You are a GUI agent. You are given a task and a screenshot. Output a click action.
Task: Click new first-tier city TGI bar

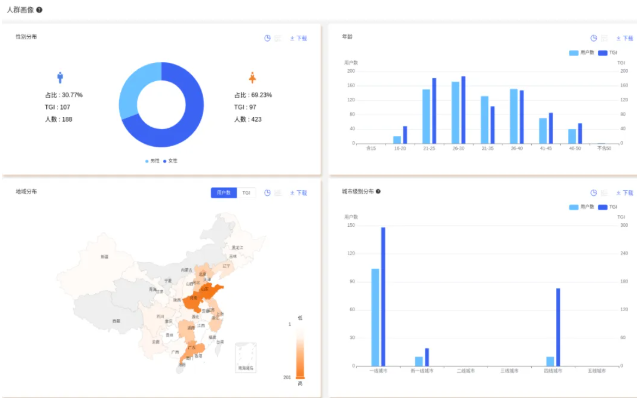click(x=427, y=357)
